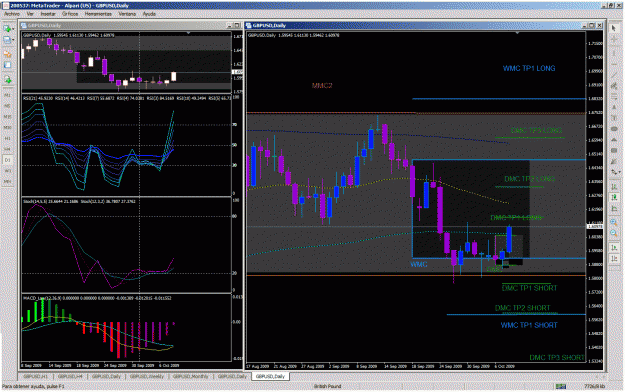Switch to the GBPUSD,Weekly chart tab
The width and height of the screenshot is (625, 392).
[x=147, y=376]
